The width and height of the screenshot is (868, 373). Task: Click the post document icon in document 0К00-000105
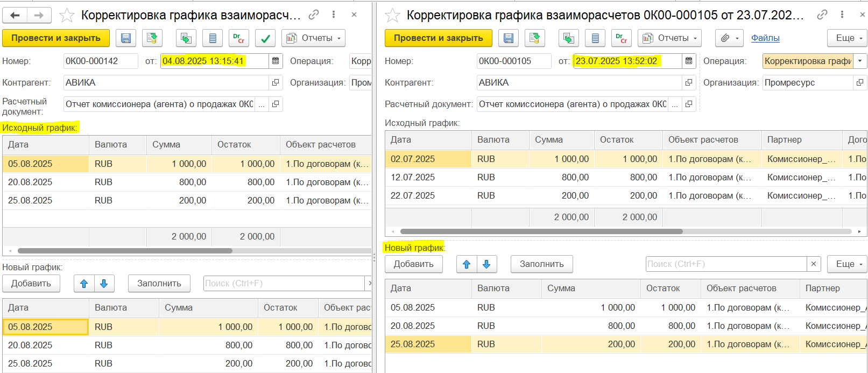coord(534,38)
